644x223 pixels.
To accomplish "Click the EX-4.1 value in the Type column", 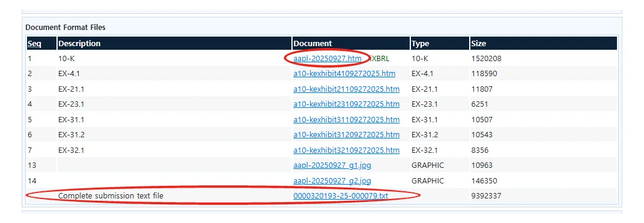I will [423, 74].
